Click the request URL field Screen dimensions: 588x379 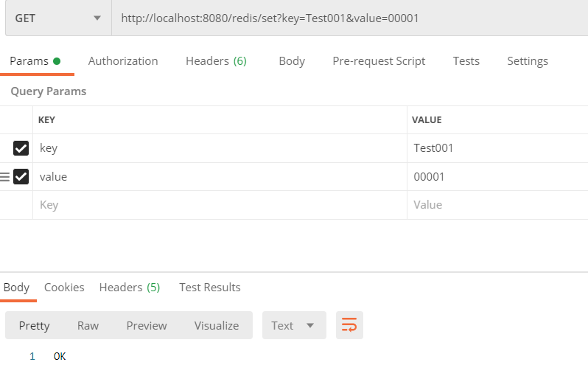[x=350, y=18]
